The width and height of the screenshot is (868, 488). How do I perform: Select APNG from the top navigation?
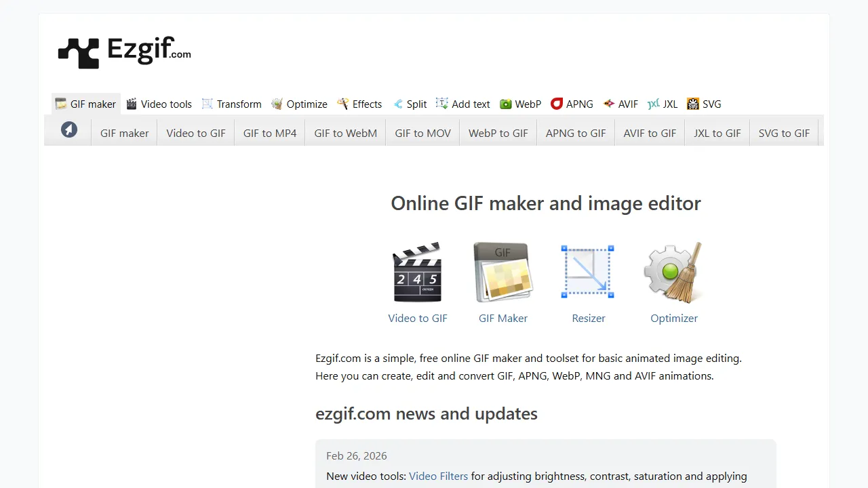[x=572, y=104]
